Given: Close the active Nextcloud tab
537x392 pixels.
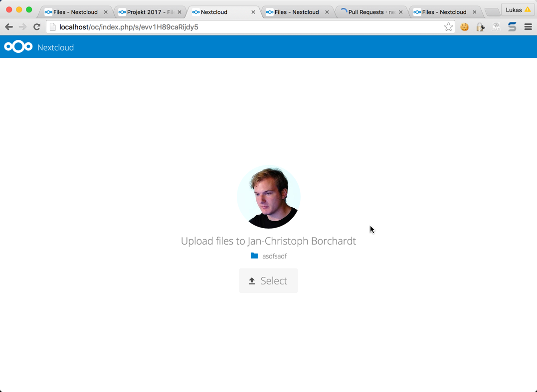Looking at the screenshot, I should tap(253, 12).
